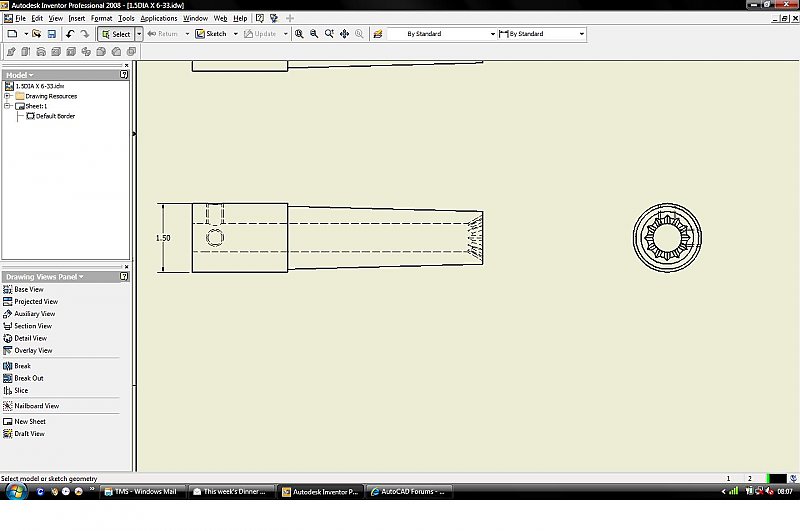Viewport: 800px width, 531px height.
Task: Open the Applications menu
Action: (x=158, y=18)
